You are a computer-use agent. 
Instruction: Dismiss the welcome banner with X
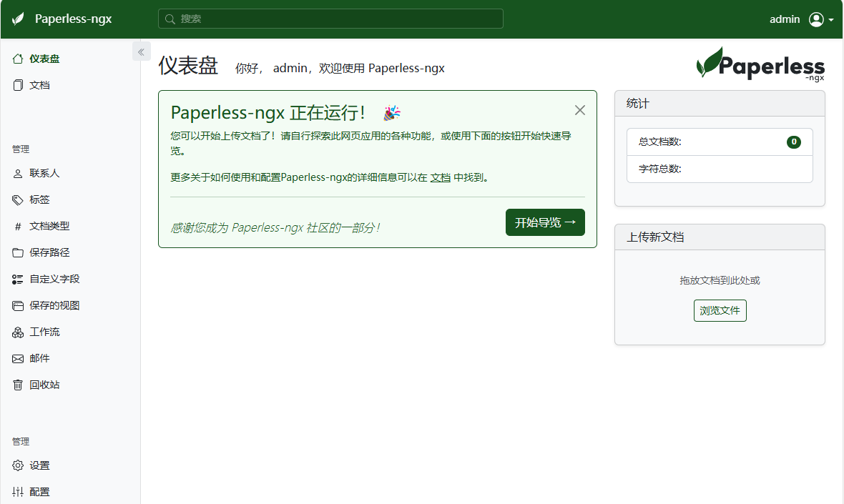[579, 110]
